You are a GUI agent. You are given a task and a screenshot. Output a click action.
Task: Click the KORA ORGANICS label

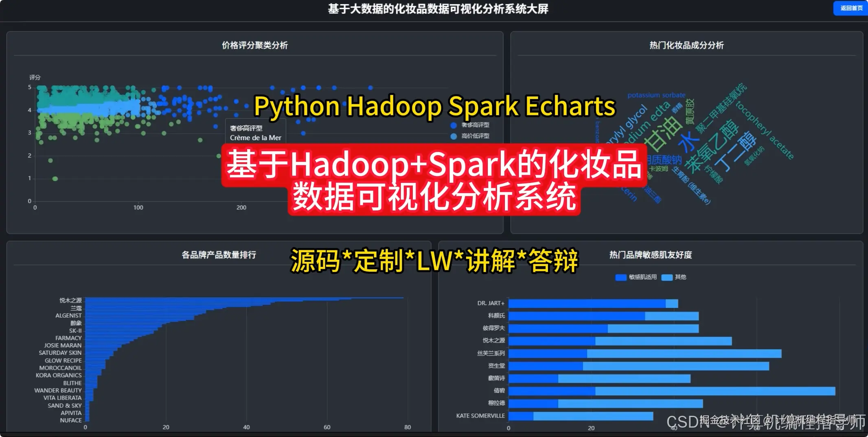click(59, 376)
